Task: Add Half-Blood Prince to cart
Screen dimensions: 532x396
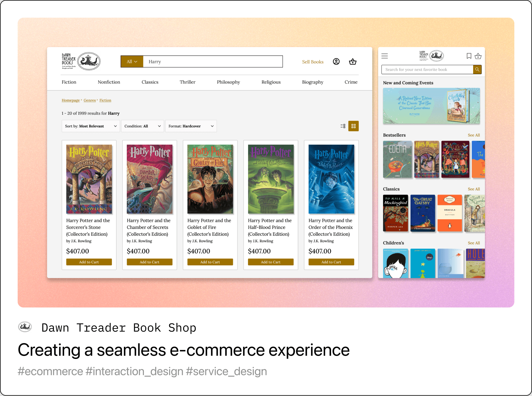Action: pyautogui.click(x=271, y=262)
